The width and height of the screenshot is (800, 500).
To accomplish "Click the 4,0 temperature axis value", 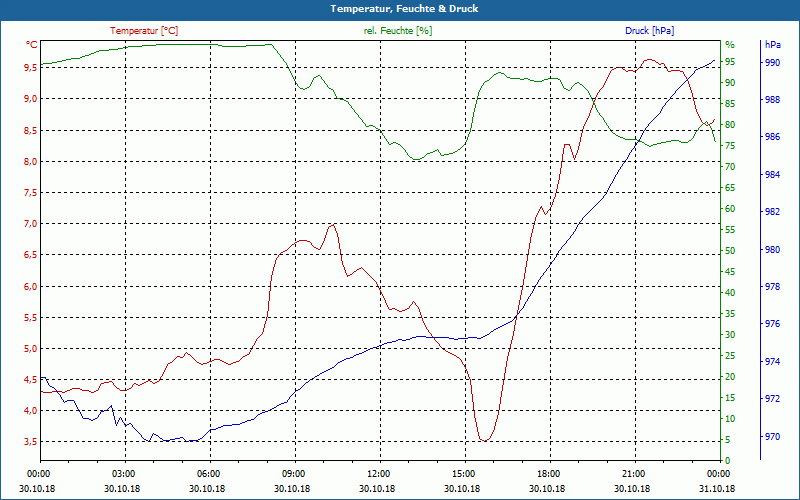I will 30,411.
